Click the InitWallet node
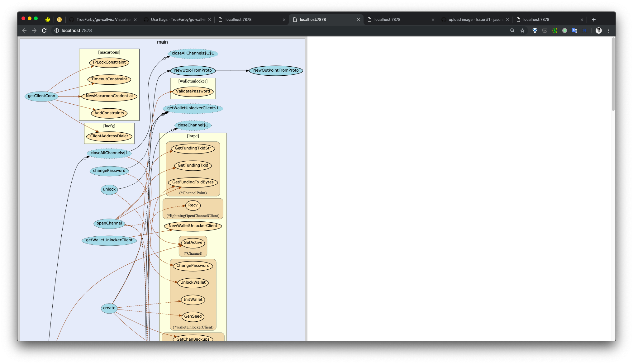Viewport: 633px width, 364px height. [193, 300]
